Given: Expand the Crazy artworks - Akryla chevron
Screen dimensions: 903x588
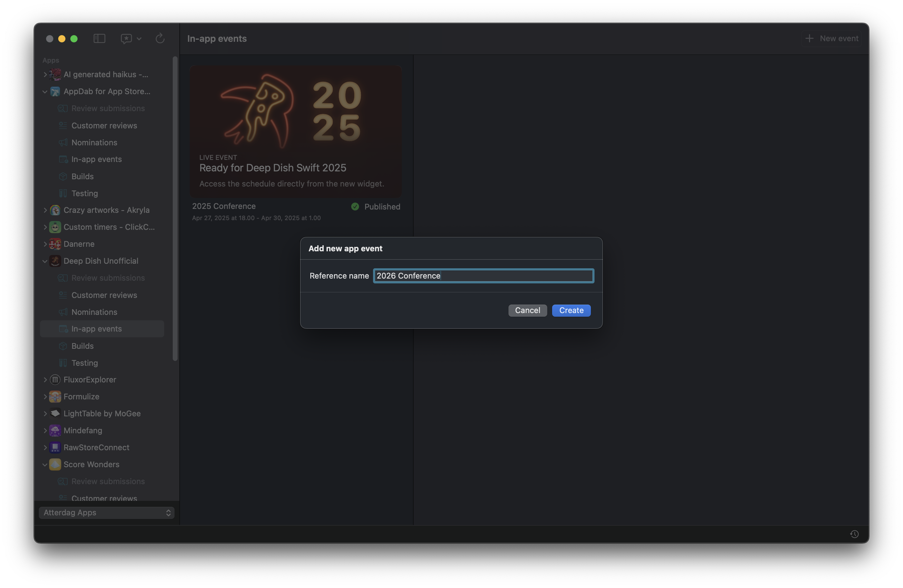Looking at the screenshot, I should pyautogui.click(x=45, y=210).
